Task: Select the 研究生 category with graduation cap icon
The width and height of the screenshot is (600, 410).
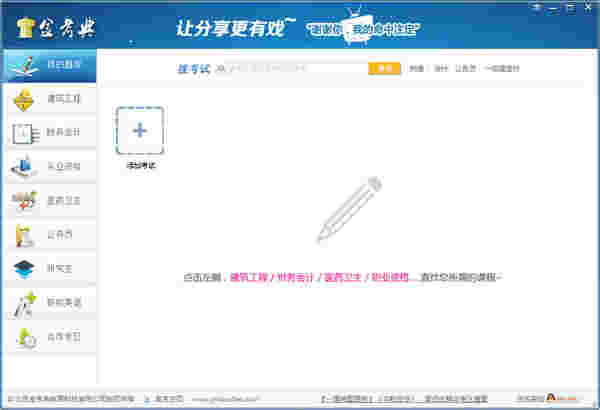Action: (x=51, y=268)
